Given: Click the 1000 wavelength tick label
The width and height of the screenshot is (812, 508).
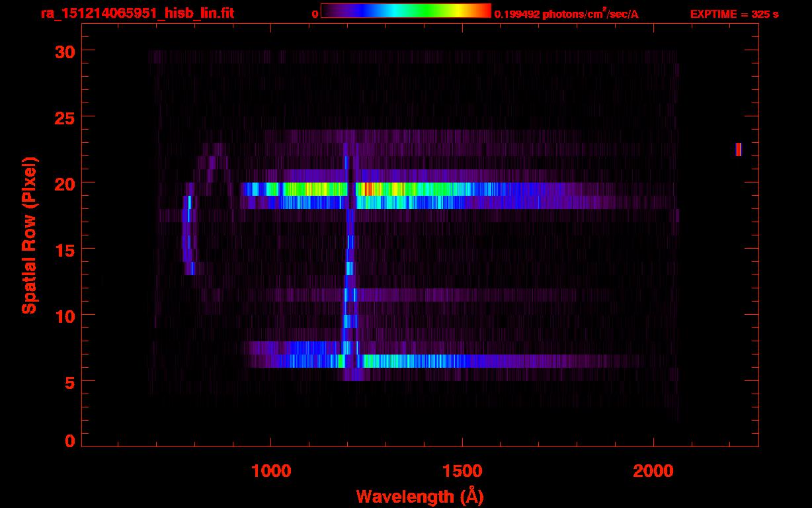Looking at the screenshot, I should [271, 471].
